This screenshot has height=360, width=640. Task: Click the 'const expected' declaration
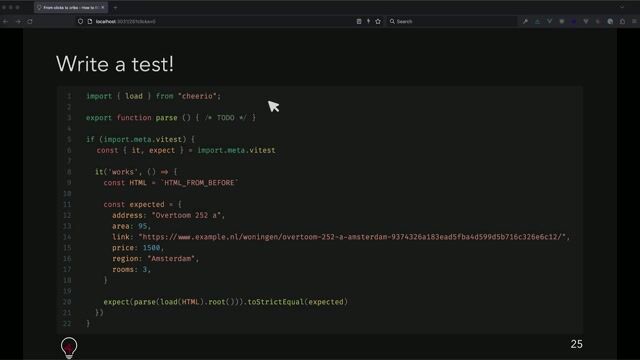(x=134, y=204)
